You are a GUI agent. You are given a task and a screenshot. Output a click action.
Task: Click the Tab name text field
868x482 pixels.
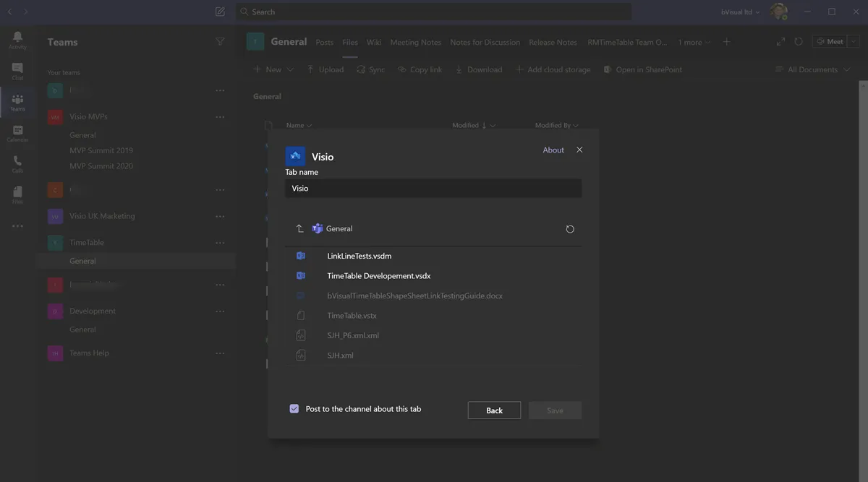click(433, 188)
